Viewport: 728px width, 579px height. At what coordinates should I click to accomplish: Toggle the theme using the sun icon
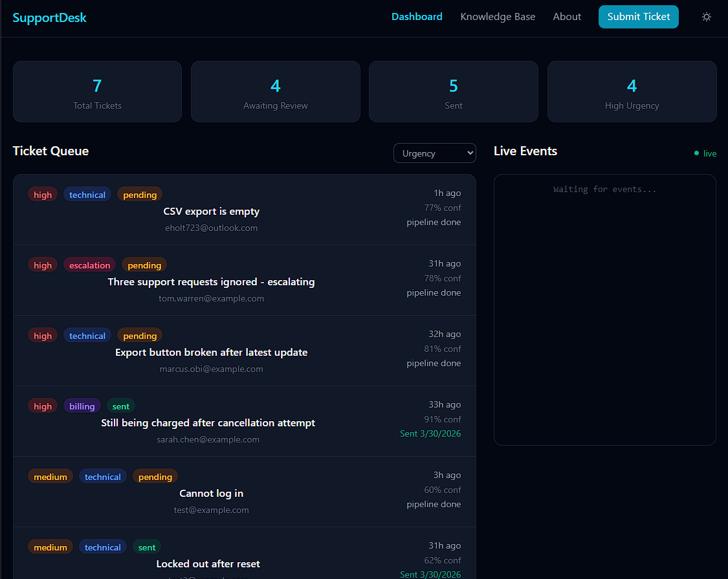pyautogui.click(x=707, y=17)
